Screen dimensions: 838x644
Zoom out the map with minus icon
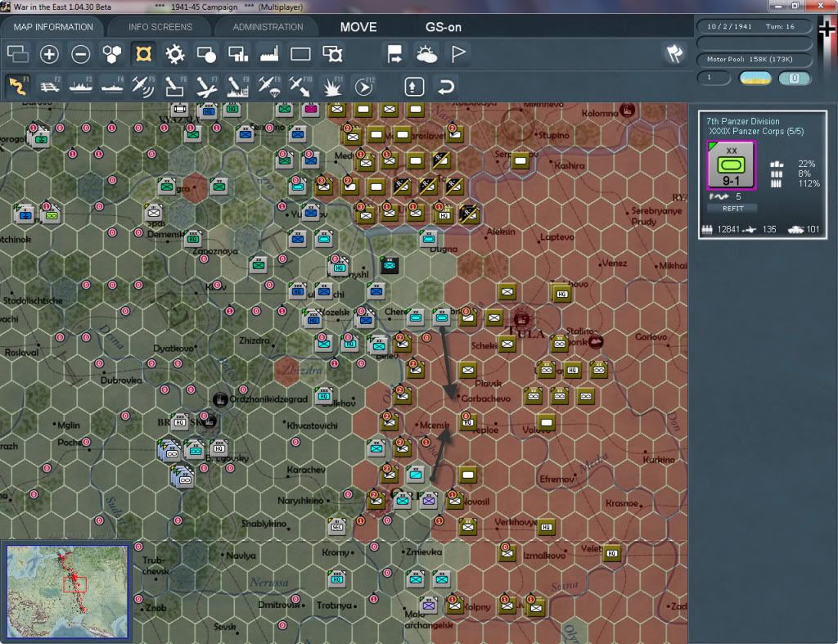click(81, 54)
